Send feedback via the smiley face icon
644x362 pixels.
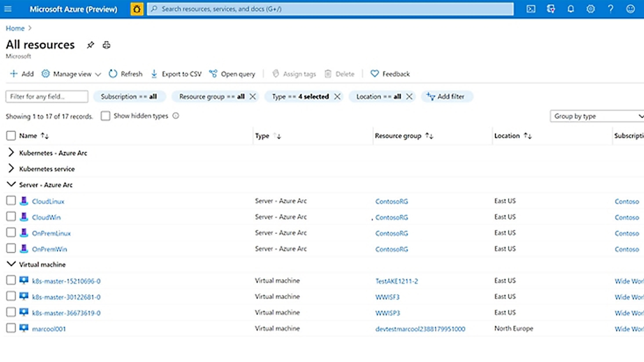[x=630, y=9]
